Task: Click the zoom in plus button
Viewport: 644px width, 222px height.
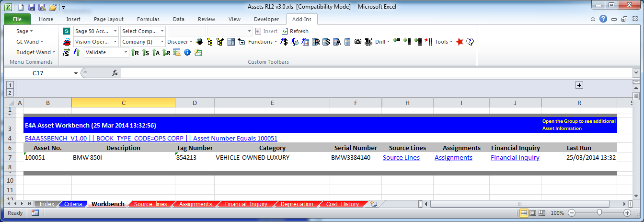Action: click(x=627, y=213)
